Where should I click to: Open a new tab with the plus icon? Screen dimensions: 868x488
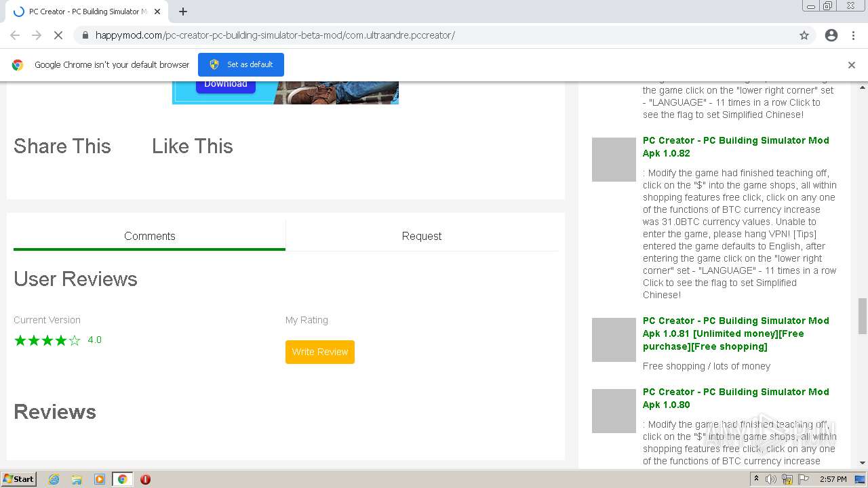click(183, 12)
